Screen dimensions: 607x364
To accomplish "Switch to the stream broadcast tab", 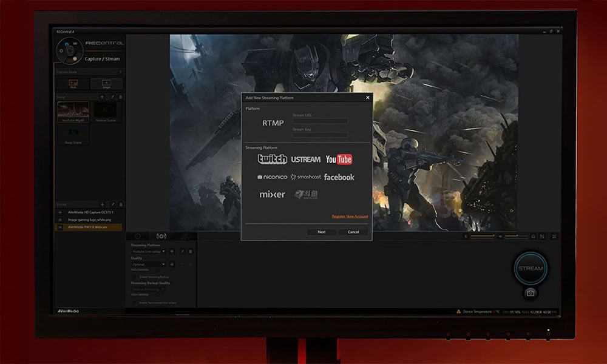I will coord(161,236).
